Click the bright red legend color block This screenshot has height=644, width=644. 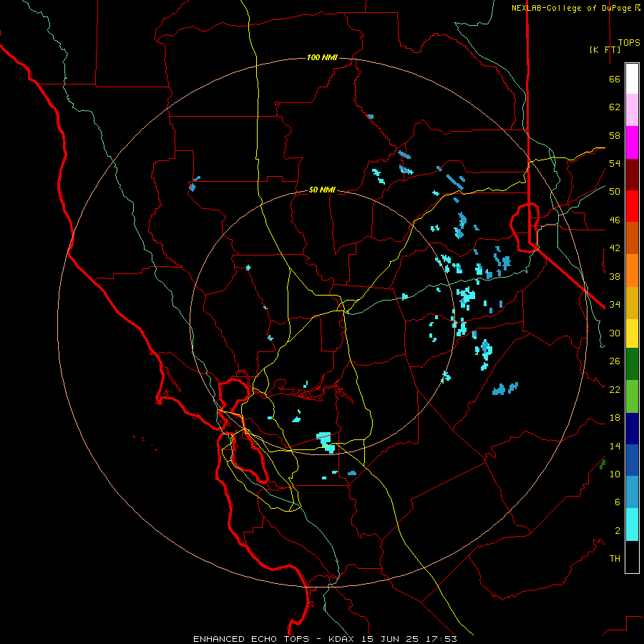(632, 206)
